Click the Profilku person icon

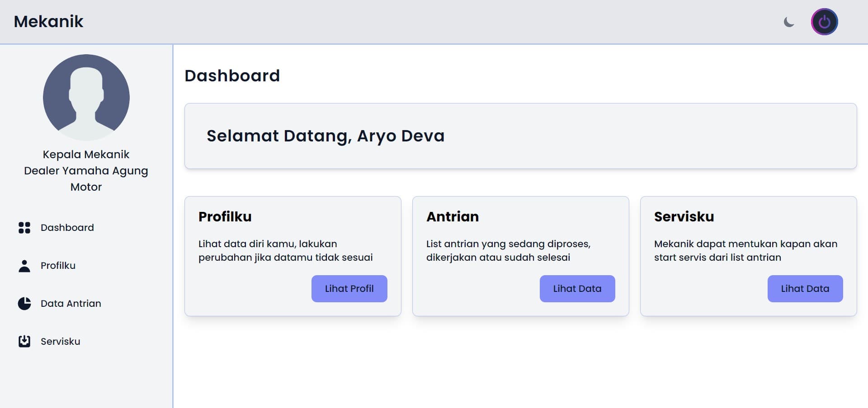point(24,266)
